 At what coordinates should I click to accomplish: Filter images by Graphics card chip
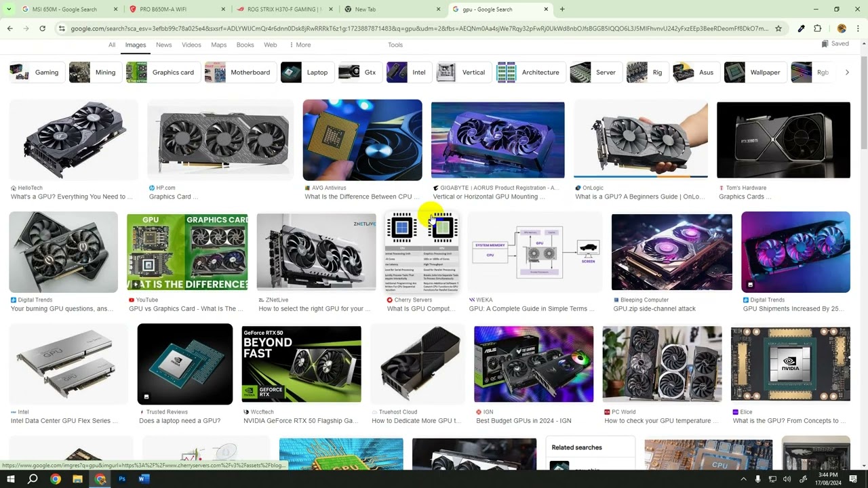(x=163, y=73)
